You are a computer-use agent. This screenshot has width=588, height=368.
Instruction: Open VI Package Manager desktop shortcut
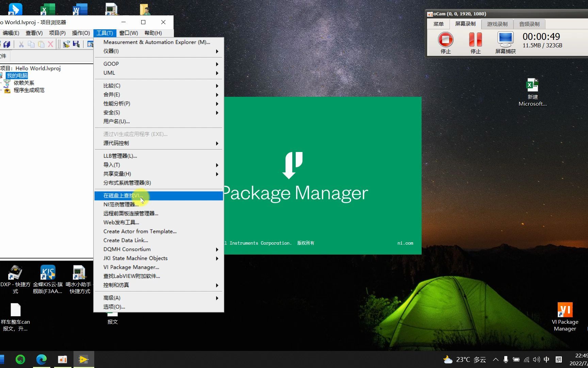tap(565, 317)
